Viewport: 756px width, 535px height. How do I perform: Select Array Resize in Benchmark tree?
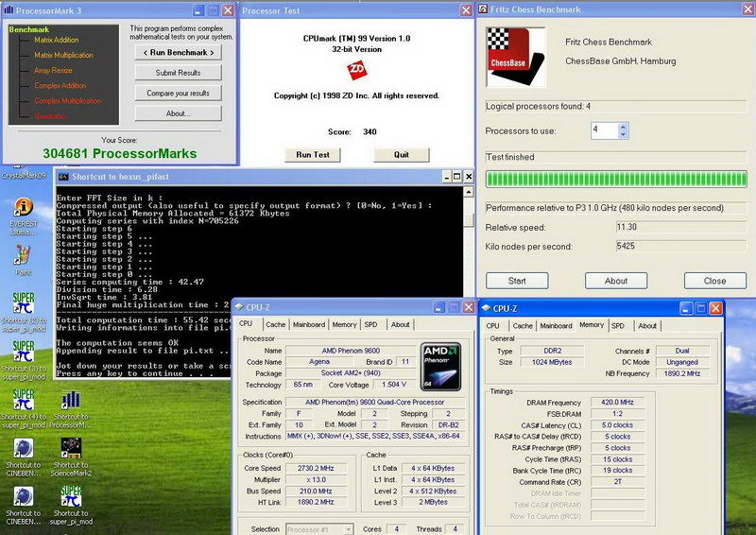(x=53, y=71)
